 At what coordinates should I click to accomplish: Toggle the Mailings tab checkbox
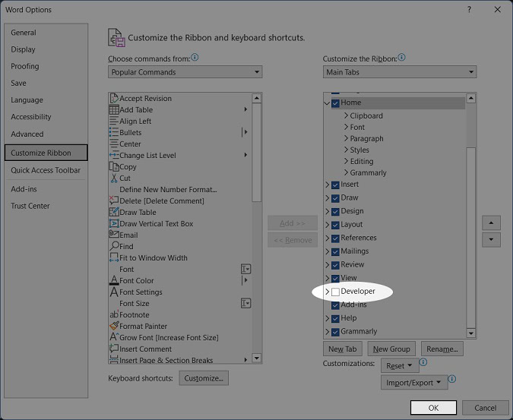point(335,251)
